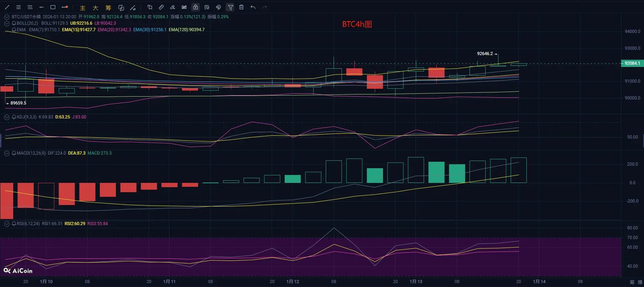
Task: Select the rectangle shape tool
Action: [53, 7]
